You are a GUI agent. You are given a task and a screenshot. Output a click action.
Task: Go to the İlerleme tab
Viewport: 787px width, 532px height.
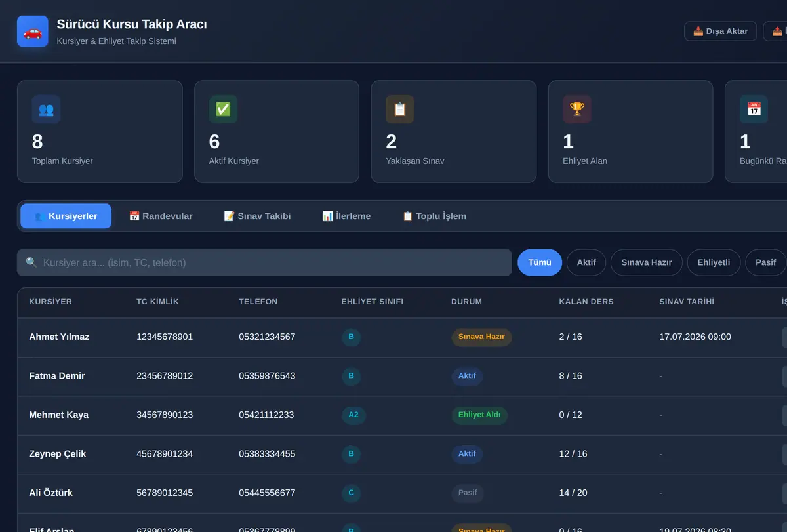point(346,216)
